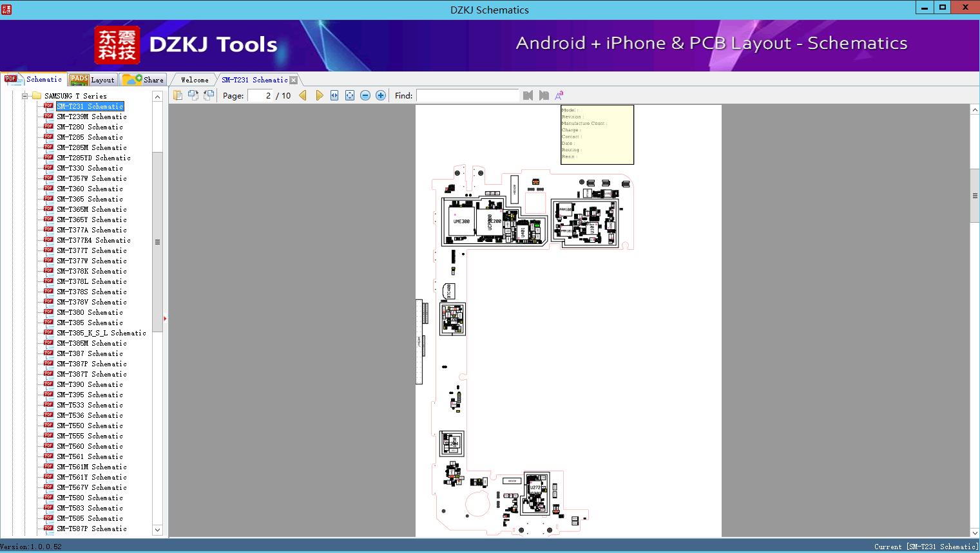This screenshot has width=980, height=553.
Task: Collapse the SAMSUNG T Series folder
Action: point(24,96)
